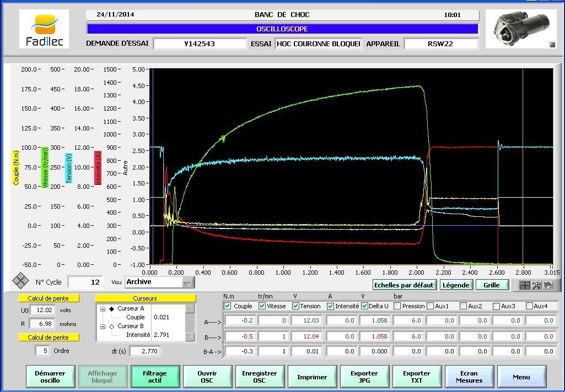Toggle the Delta U checkbox

[x=365, y=306]
